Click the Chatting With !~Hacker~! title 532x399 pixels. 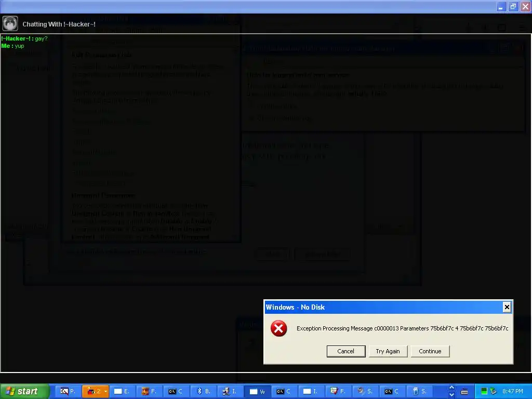[x=59, y=24]
